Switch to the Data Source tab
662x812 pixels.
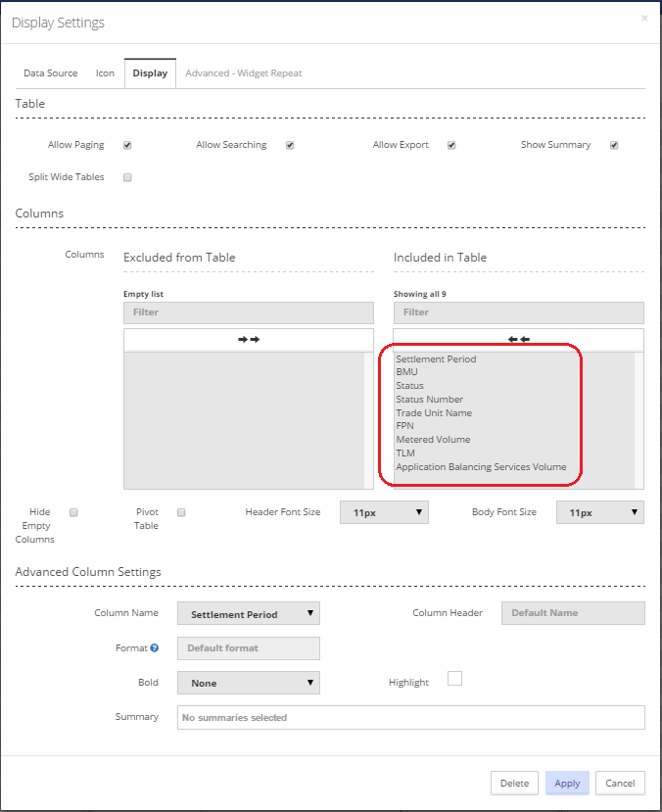coord(51,73)
